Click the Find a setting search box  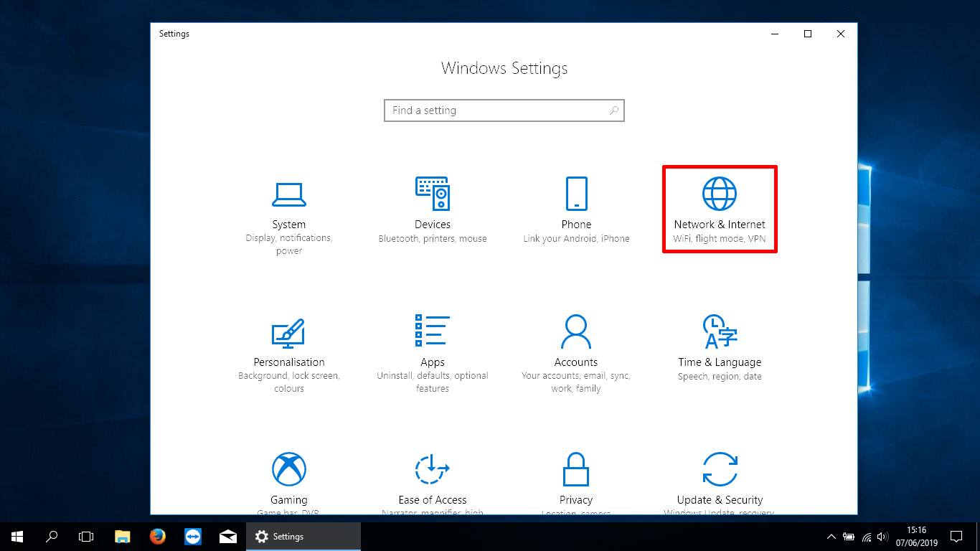[504, 110]
